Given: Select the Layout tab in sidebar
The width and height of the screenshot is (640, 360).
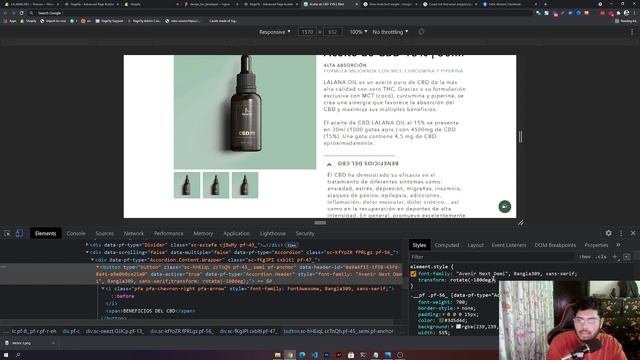Looking at the screenshot, I should click(476, 245).
